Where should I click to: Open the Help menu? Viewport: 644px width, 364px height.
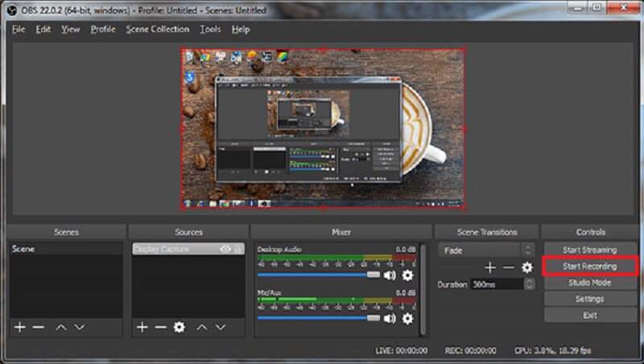tap(241, 29)
